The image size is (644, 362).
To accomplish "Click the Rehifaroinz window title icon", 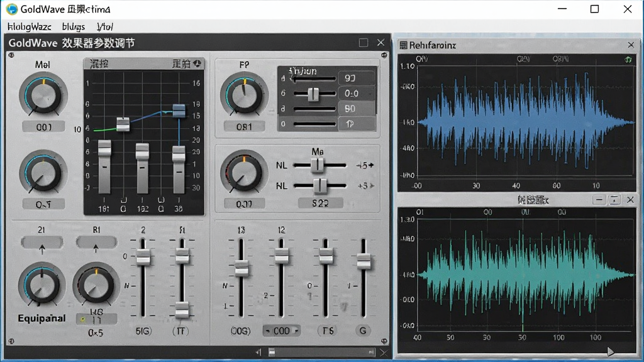I will click(403, 45).
